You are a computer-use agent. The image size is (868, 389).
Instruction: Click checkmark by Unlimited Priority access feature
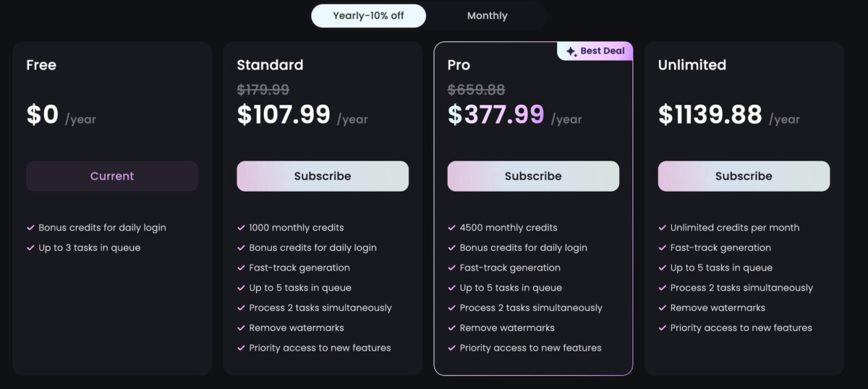662,328
